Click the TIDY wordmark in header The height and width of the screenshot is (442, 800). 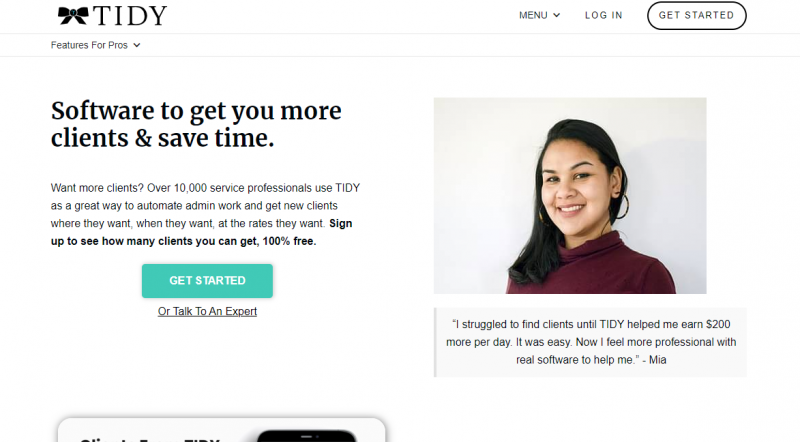click(130, 15)
